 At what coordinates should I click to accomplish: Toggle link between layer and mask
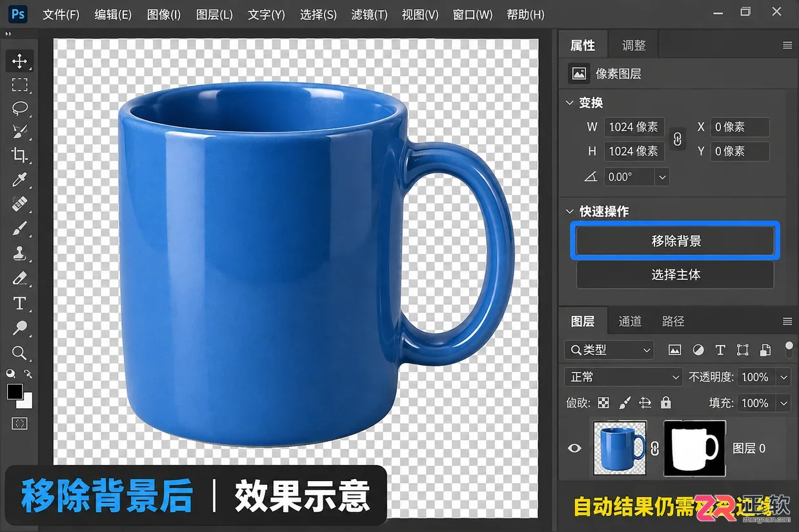[x=655, y=448]
